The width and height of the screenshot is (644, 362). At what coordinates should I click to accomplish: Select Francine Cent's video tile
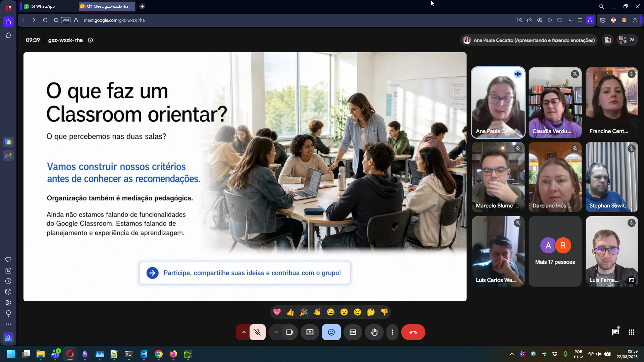(612, 103)
